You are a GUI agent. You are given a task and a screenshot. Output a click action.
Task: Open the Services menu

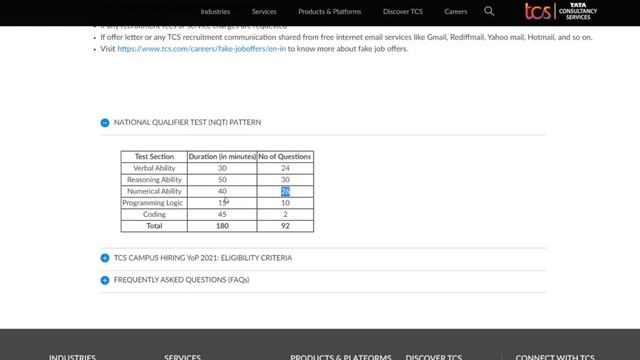[x=264, y=12]
